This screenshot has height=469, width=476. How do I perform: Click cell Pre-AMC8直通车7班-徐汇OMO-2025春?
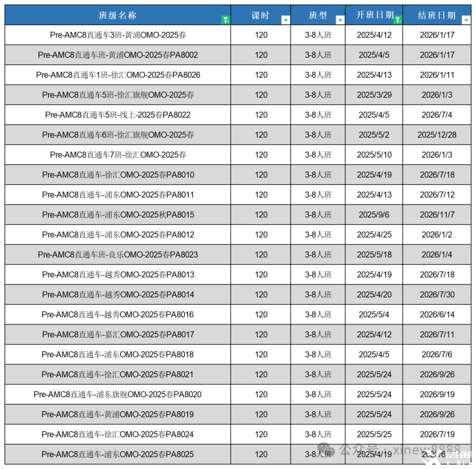pos(118,155)
